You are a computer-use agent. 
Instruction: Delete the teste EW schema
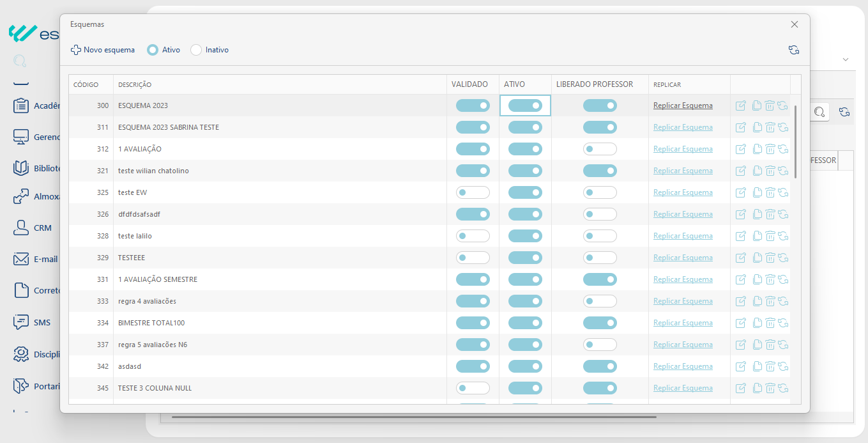770,192
